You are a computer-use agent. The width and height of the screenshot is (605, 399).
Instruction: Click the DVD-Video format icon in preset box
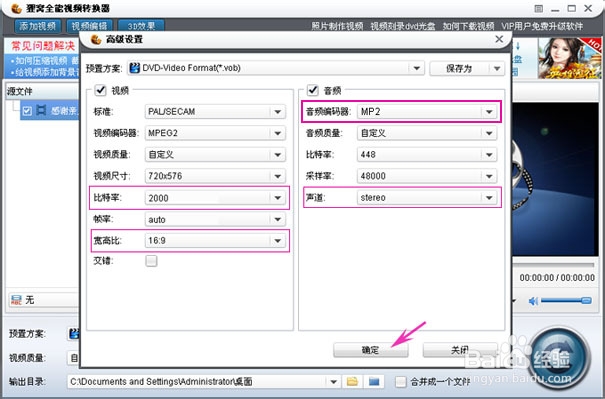[134, 68]
